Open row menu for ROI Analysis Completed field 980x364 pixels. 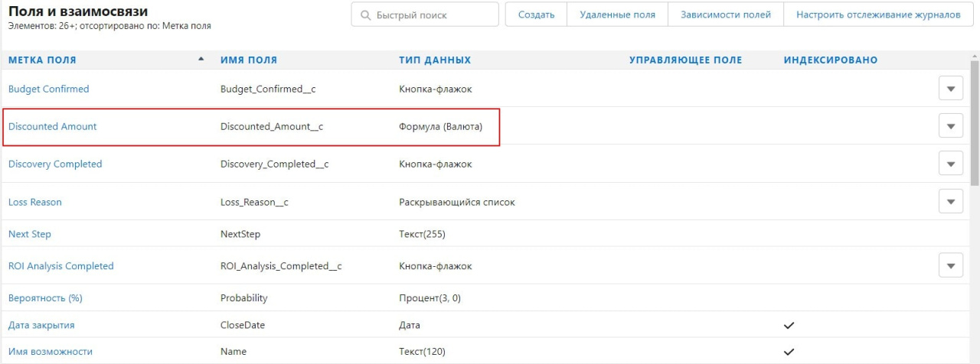[950, 265]
